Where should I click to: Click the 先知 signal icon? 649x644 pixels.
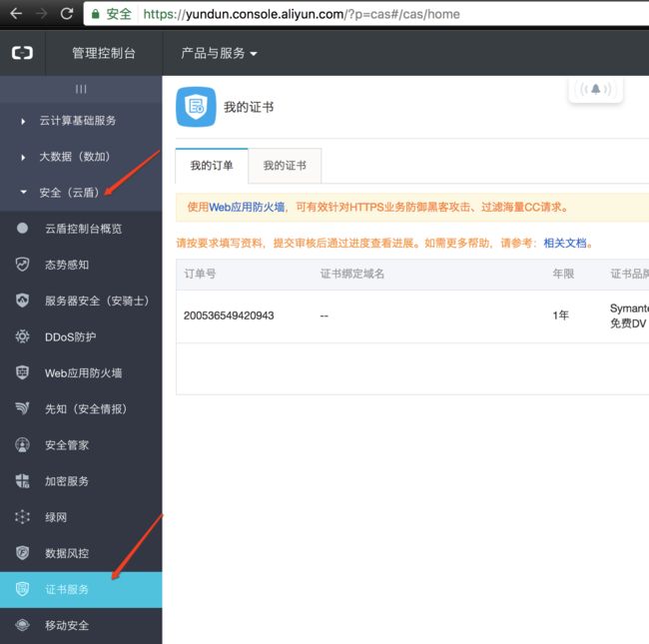[x=22, y=408]
